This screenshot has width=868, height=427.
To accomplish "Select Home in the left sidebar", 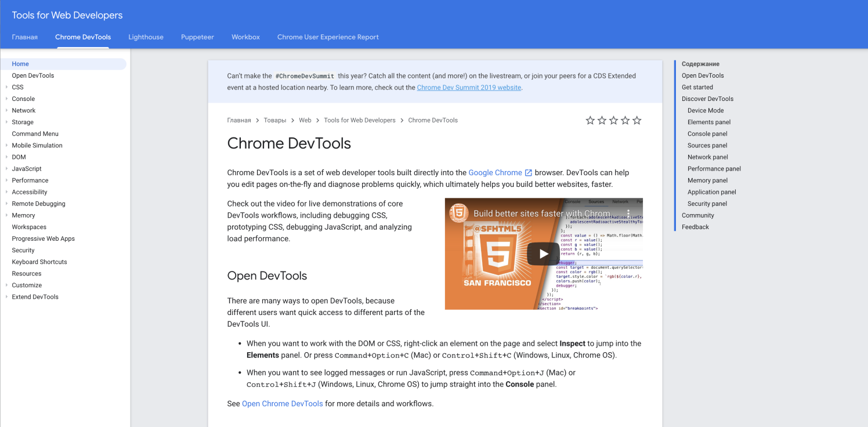I will [x=63, y=64].
